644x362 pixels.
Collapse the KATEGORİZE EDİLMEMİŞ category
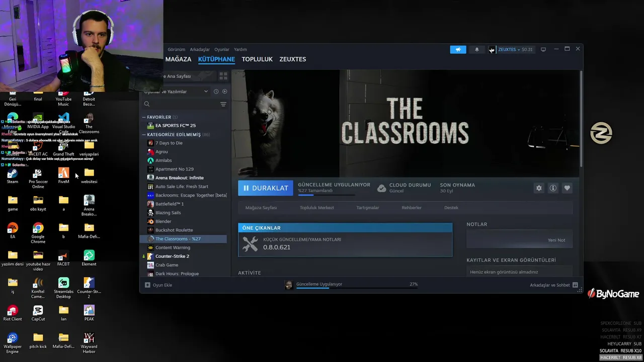coord(144,135)
